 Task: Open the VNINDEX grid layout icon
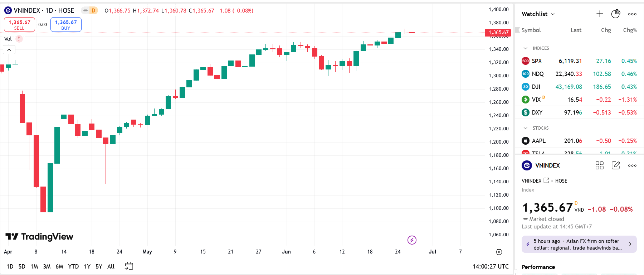pyautogui.click(x=599, y=165)
